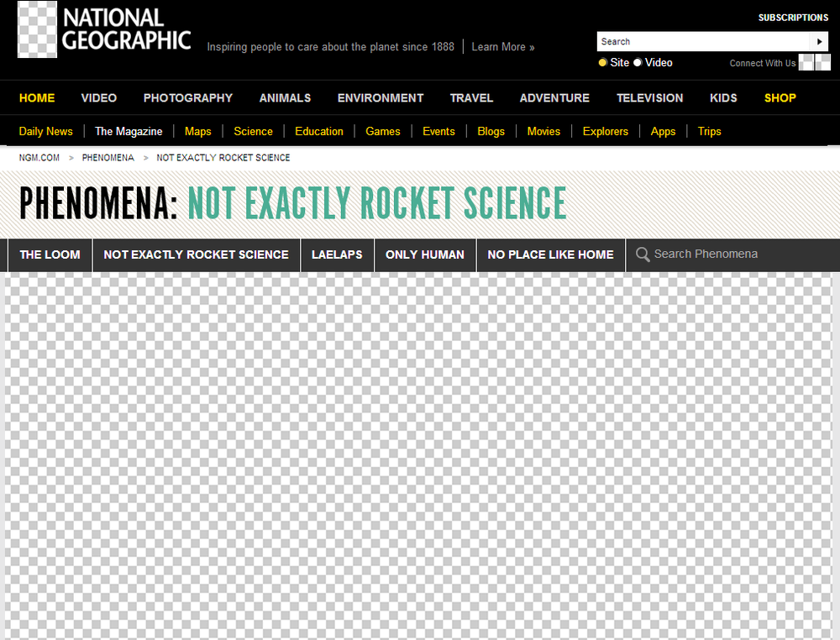Viewport: 840px width, 640px height.
Task: Click the Learn More link
Action: pyautogui.click(x=503, y=47)
